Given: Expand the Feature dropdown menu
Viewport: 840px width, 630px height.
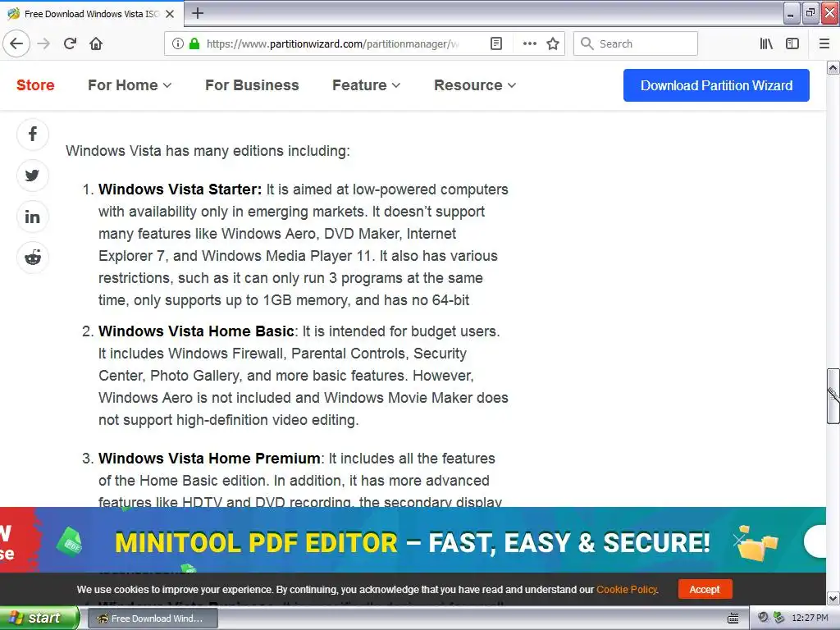Looking at the screenshot, I should tap(367, 85).
